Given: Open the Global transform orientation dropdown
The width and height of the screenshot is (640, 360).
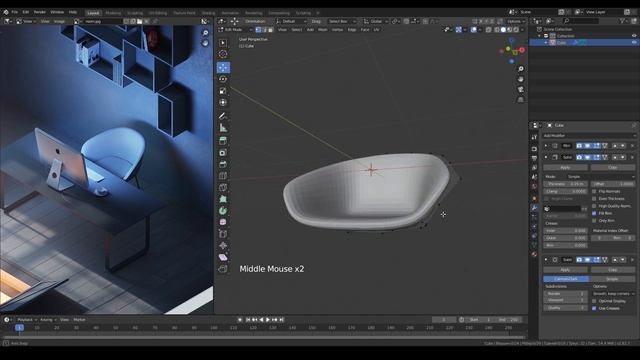Looking at the screenshot, I should 375,21.
